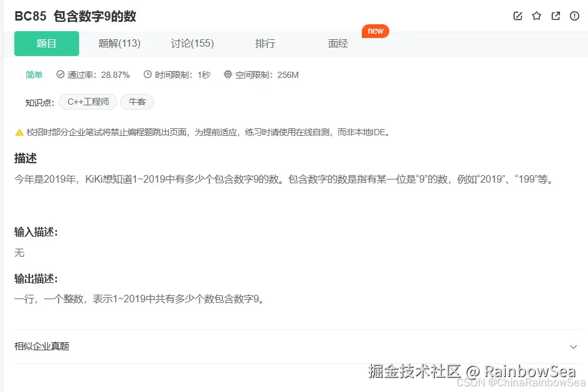Toggle the star to favorite this problem
Image resolution: width=588 pixels, height=392 pixels.
536,16
